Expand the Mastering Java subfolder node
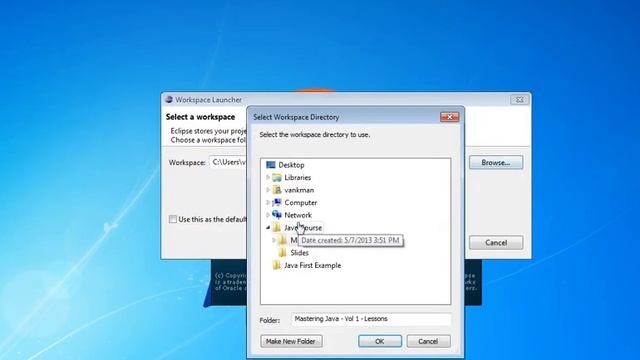Viewport: 640px width, 360px height. [274, 240]
